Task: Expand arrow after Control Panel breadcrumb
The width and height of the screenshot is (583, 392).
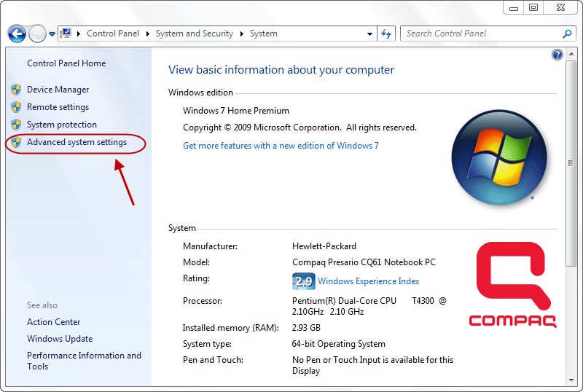Action: tap(148, 34)
